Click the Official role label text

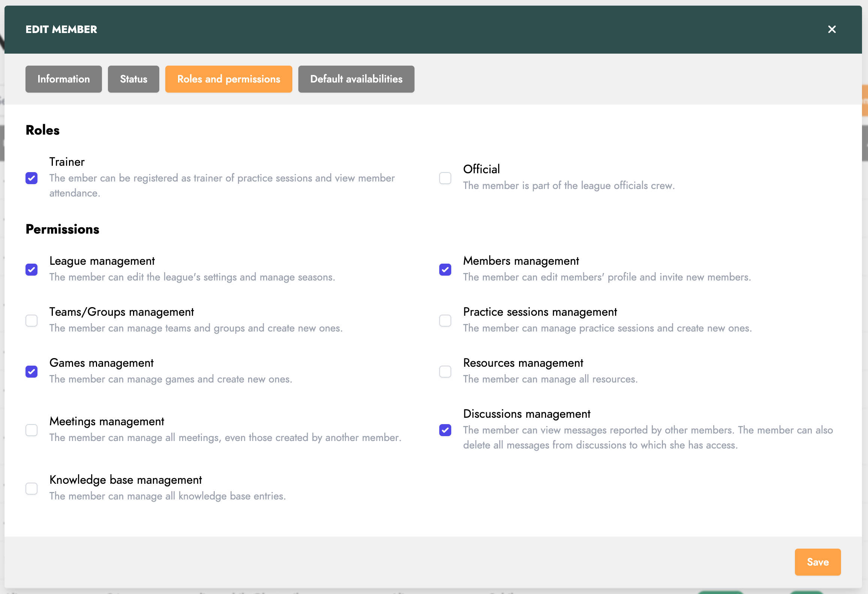click(481, 169)
